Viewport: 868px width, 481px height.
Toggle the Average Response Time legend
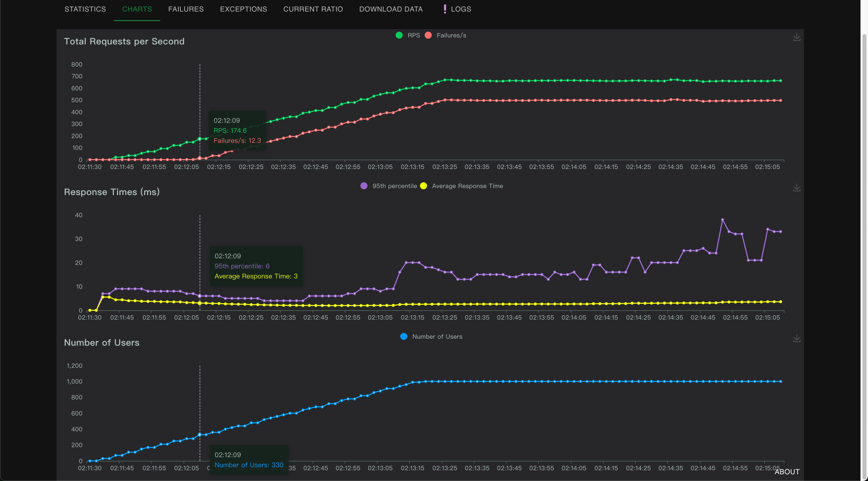461,186
